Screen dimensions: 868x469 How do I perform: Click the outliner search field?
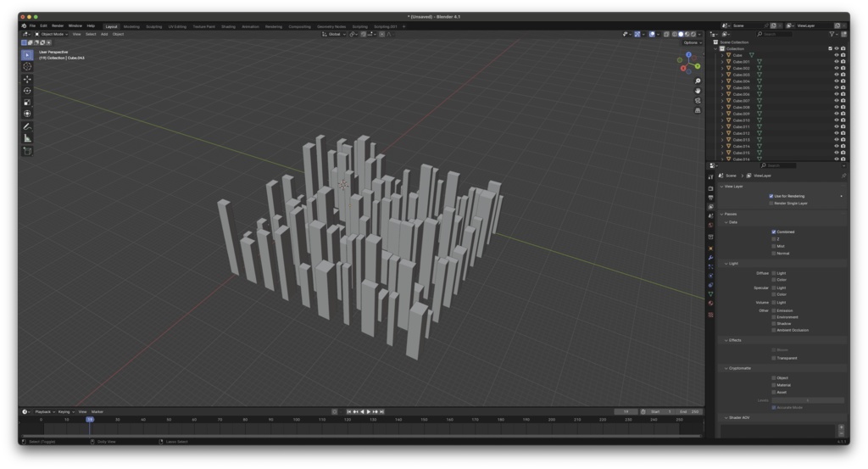[x=774, y=34]
